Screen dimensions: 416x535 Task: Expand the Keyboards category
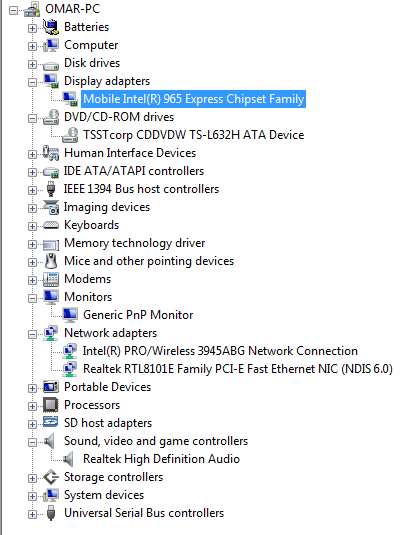[x=32, y=226]
